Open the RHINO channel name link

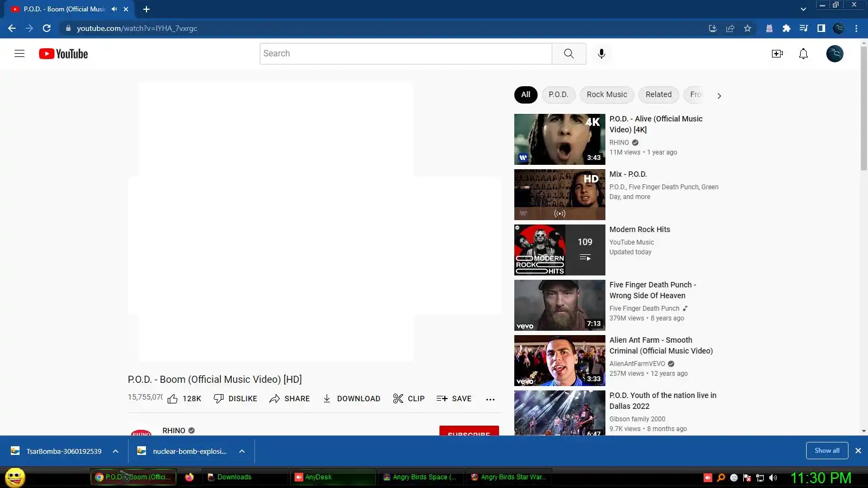(x=174, y=431)
